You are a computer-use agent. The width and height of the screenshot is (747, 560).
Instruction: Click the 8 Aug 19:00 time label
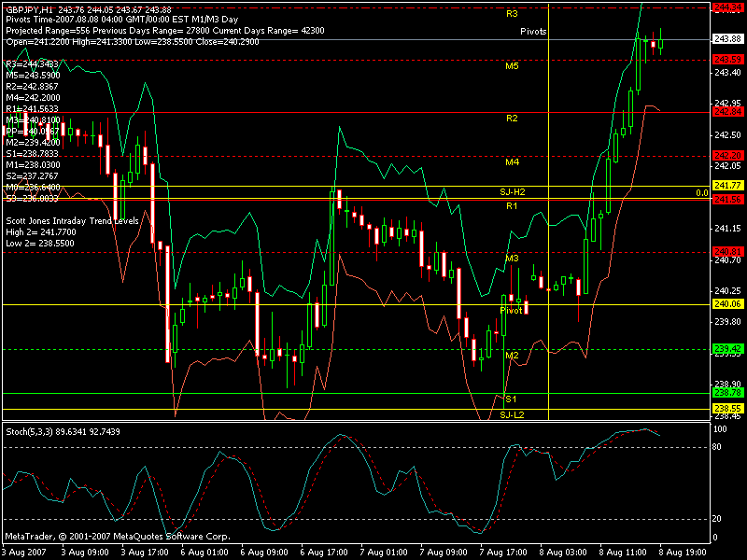click(x=685, y=553)
